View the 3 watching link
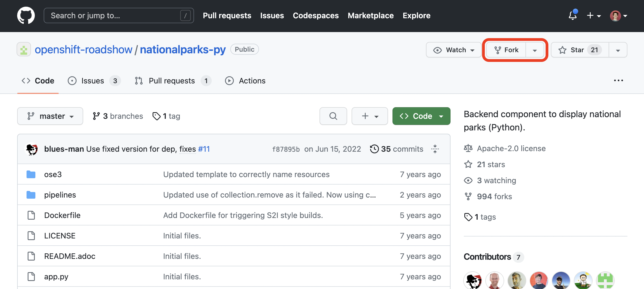This screenshot has height=289, width=644. point(496,180)
